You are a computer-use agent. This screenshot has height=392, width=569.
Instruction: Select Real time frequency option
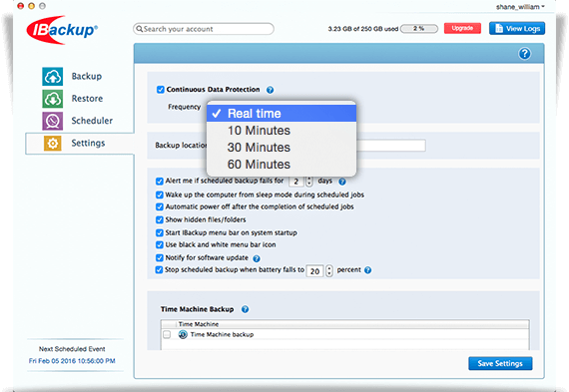click(282, 114)
